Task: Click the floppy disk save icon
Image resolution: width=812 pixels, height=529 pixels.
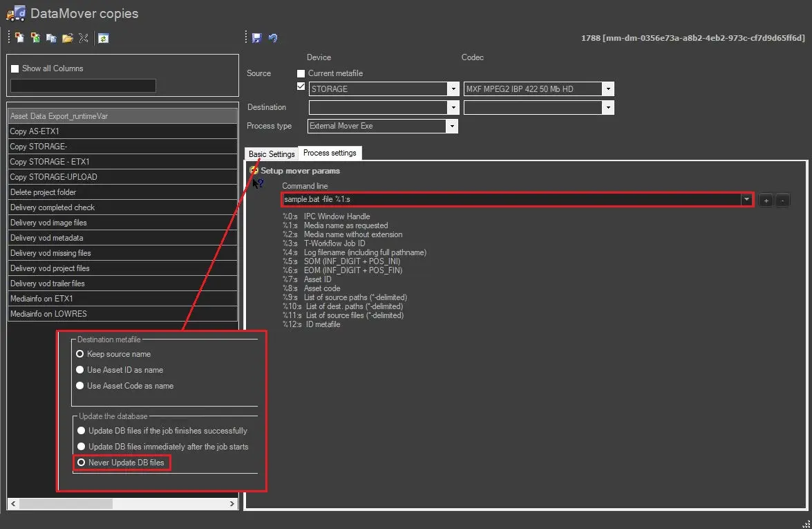Action: click(257, 38)
